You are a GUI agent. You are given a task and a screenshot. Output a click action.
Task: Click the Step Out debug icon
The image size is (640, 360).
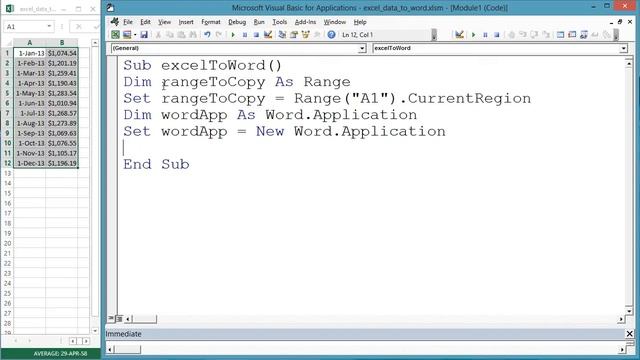[546, 35]
